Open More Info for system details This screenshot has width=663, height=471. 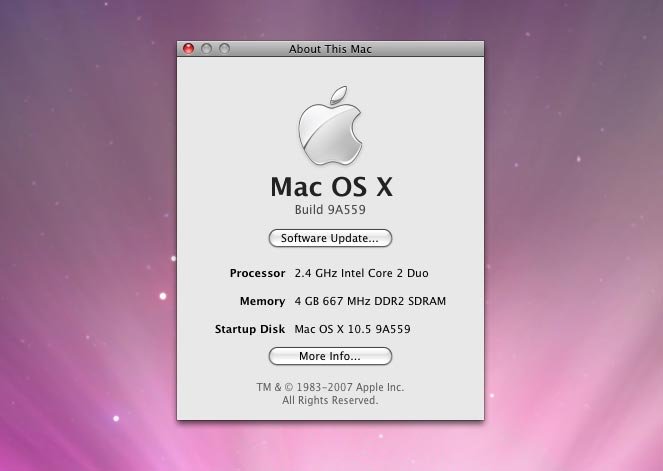pyautogui.click(x=330, y=356)
